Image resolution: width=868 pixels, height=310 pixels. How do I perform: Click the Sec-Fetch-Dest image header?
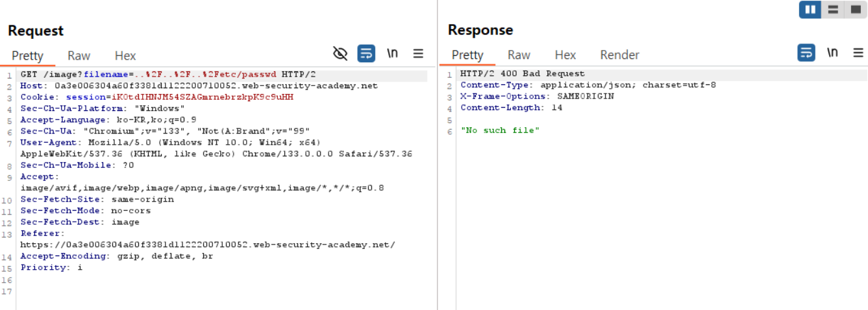(80, 222)
